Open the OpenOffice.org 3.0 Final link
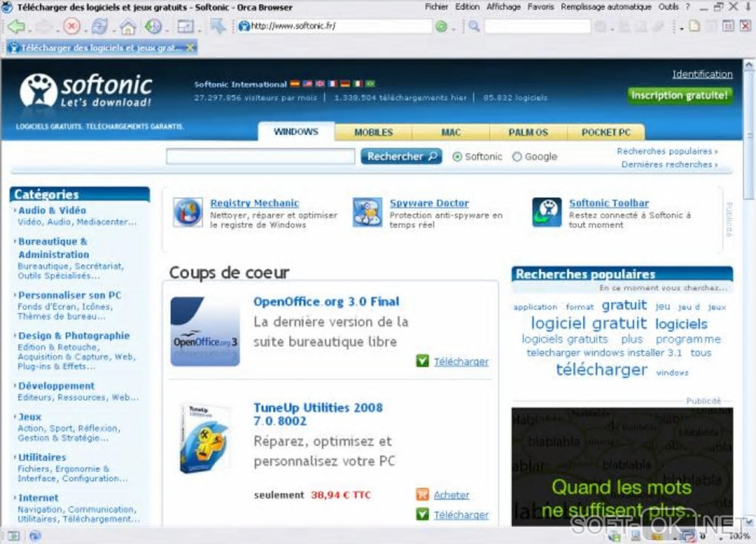Image resolution: width=756 pixels, height=544 pixels. [x=326, y=302]
